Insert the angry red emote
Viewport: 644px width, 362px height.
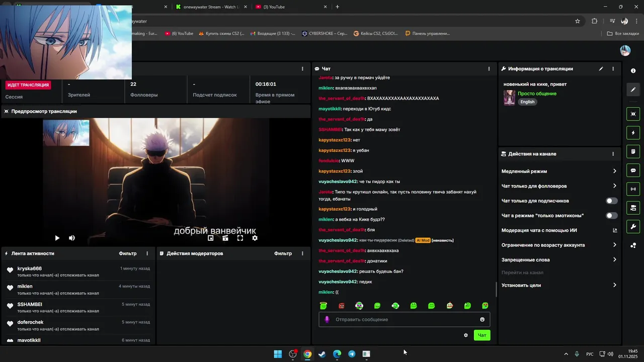342,306
